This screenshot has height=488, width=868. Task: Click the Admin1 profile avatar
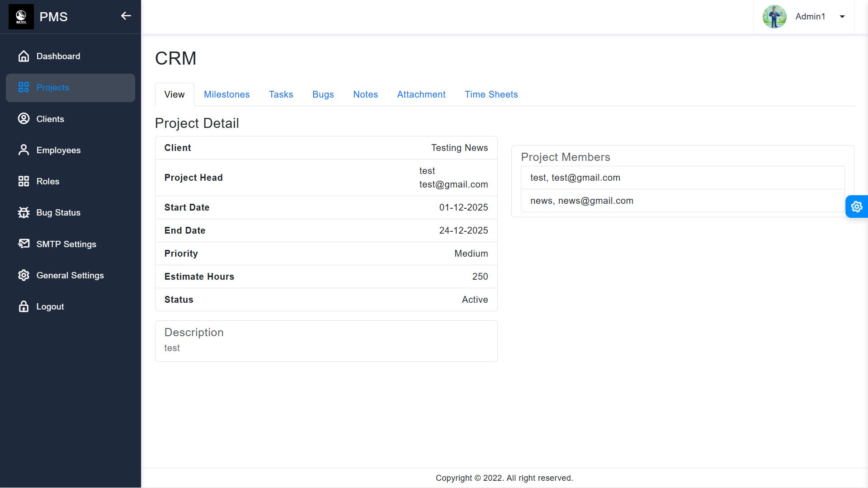774,17
